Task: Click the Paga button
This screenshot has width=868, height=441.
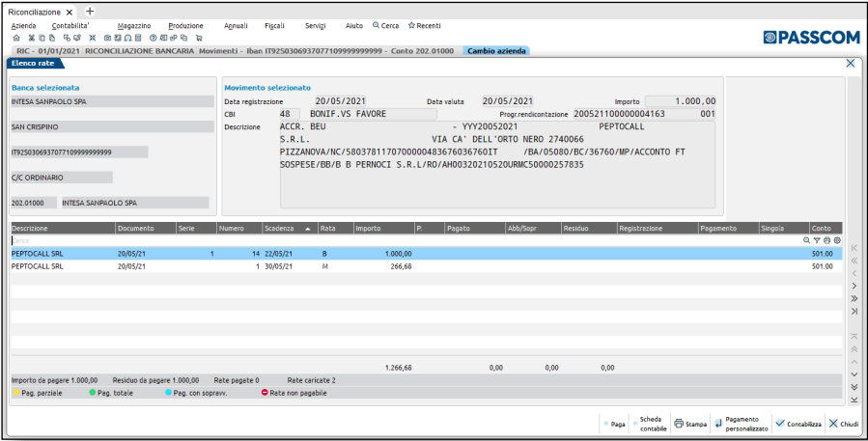Action: (x=615, y=425)
